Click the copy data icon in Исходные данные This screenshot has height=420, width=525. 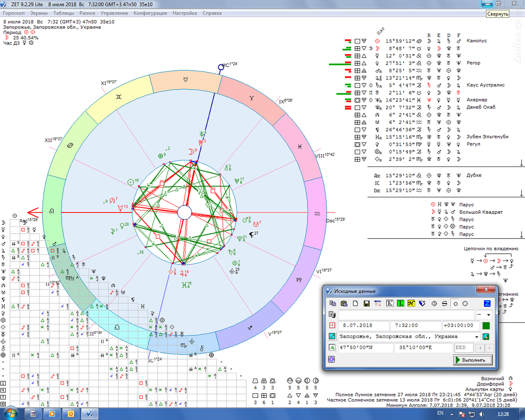point(333,303)
